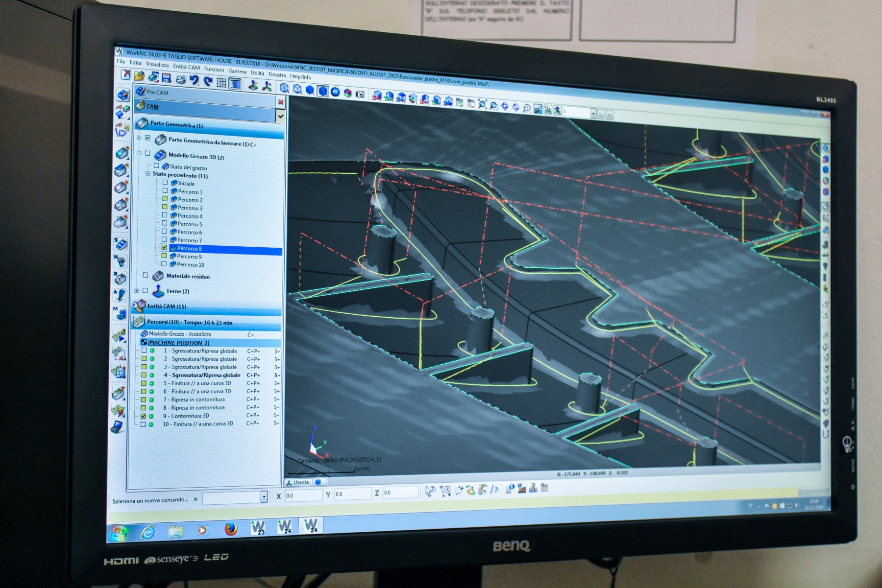The height and width of the screenshot is (588, 882).
Task: Check the Iniziale checkbox
Action: click(x=165, y=183)
